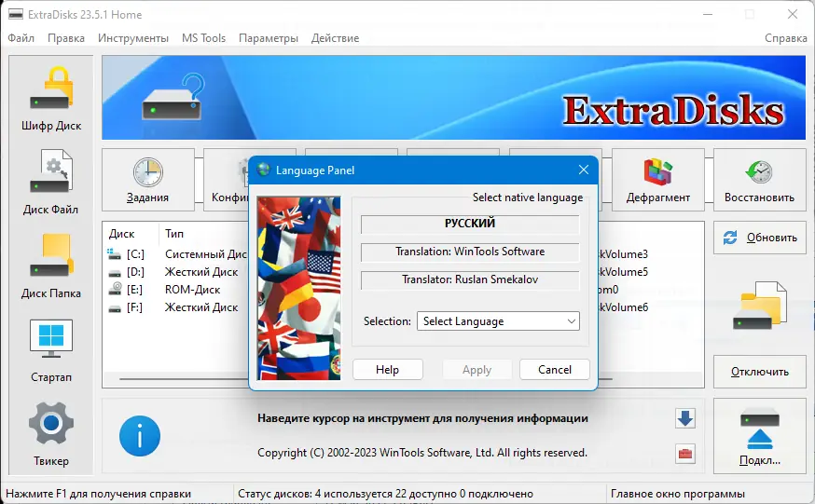Open the Диск Файл tool

click(51, 183)
